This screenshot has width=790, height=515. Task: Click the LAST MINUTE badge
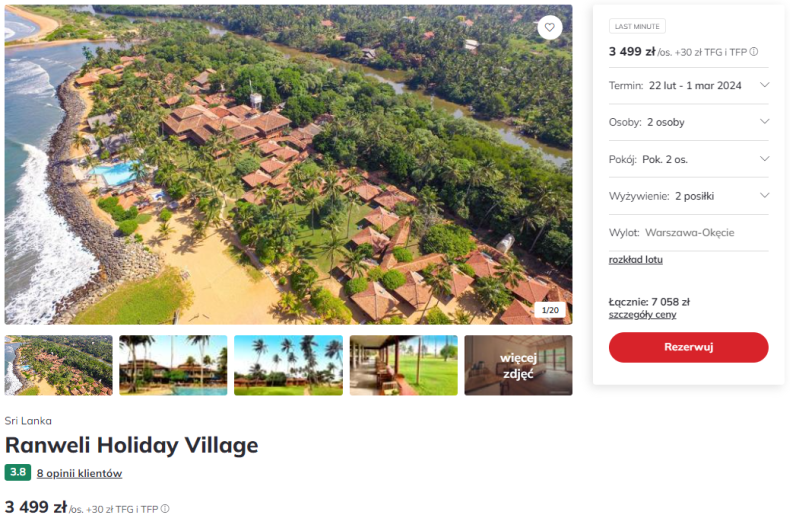(x=637, y=27)
